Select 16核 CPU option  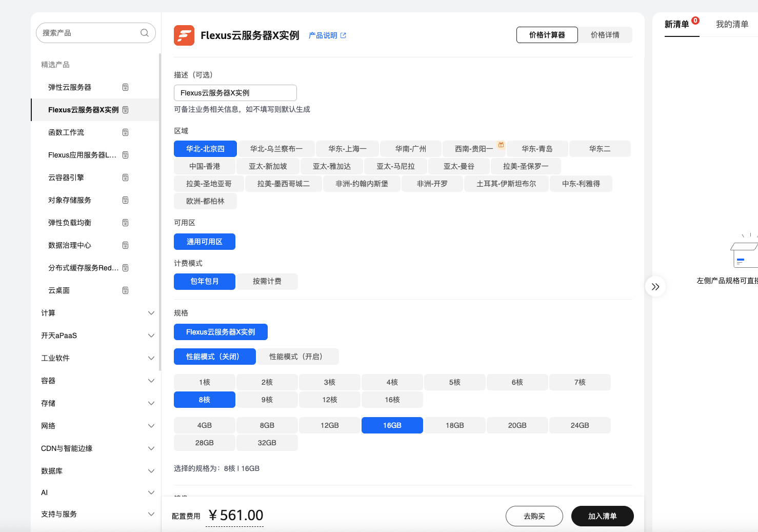(392, 400)
